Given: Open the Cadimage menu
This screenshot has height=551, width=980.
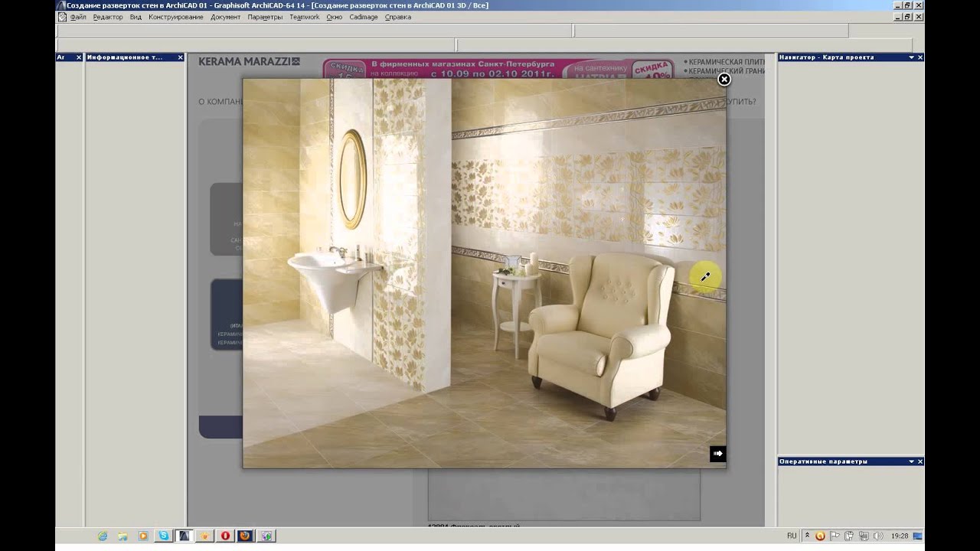Looking at the screenshot, I should [364, 17].
